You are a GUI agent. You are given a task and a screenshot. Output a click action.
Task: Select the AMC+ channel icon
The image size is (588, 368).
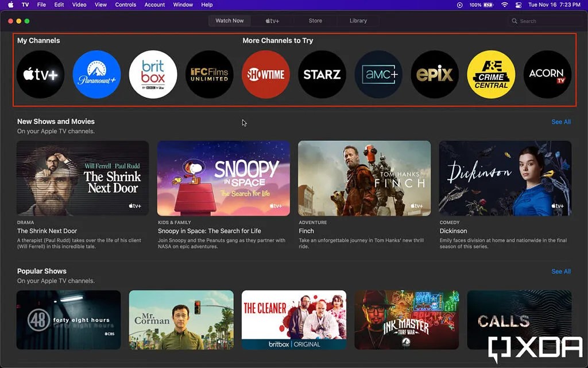click(378, 74)
